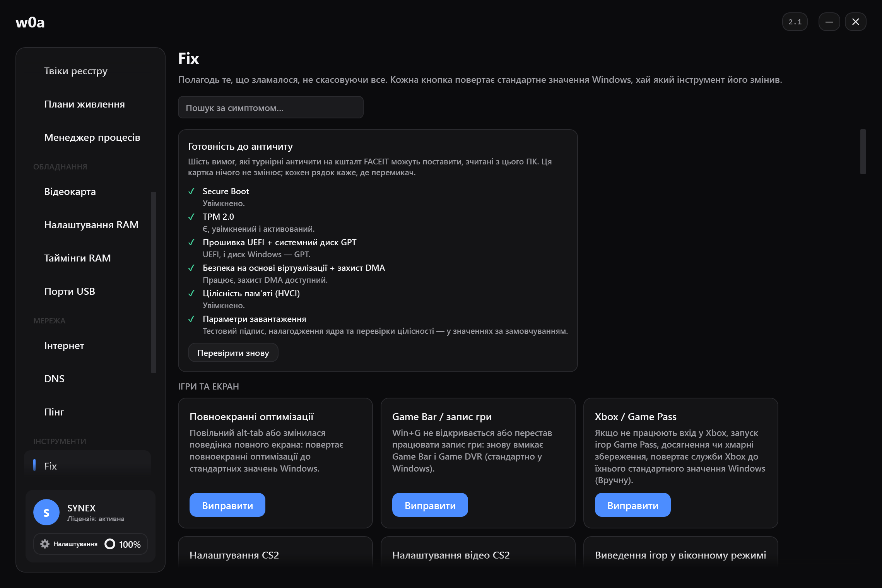Select Відеокарта in the sidebar
This screenshot has height=588, width=882.
tap(70, 191)
